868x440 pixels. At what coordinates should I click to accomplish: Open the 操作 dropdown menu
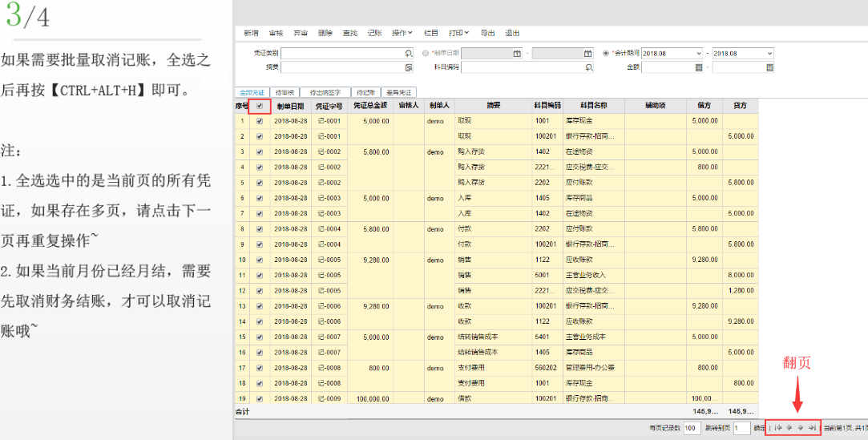(402, 33)
